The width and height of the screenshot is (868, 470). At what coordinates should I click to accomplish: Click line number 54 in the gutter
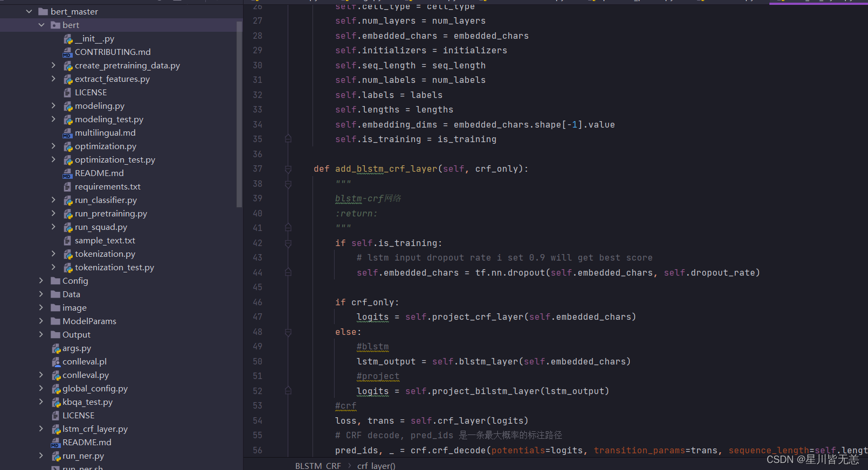pos(258,421)
